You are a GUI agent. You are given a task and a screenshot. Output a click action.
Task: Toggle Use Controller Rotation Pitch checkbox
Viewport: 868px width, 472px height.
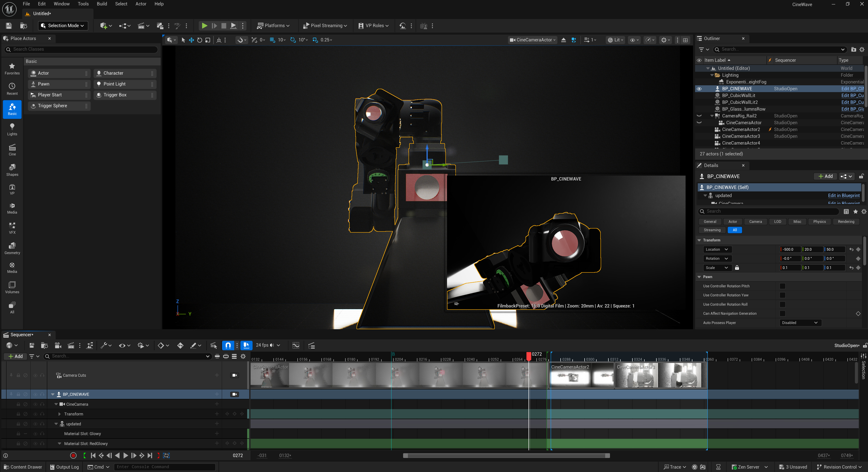782,286
